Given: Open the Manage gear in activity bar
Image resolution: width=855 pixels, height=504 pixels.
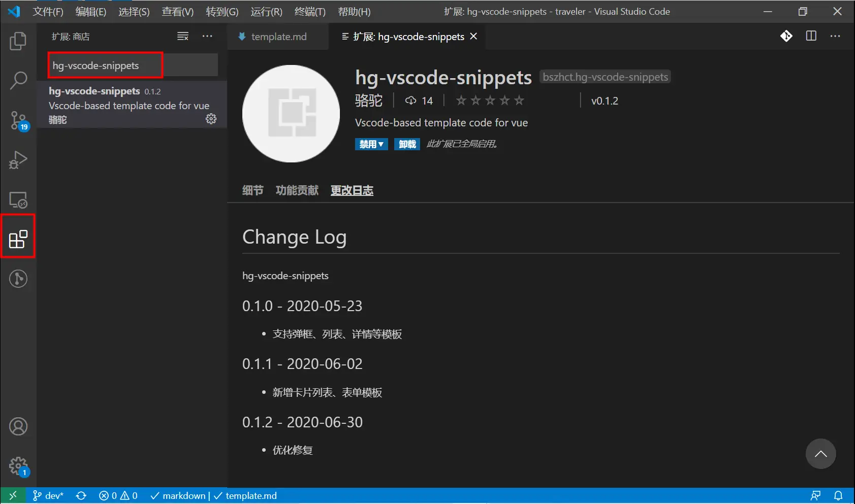Looking at the screenshot, I should click(x=19, y=466).
